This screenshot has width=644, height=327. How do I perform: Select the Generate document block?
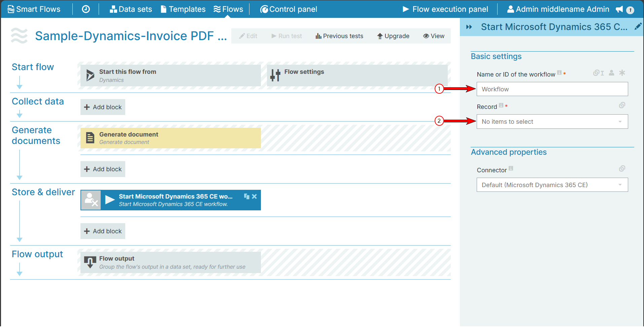coord(170,138)
